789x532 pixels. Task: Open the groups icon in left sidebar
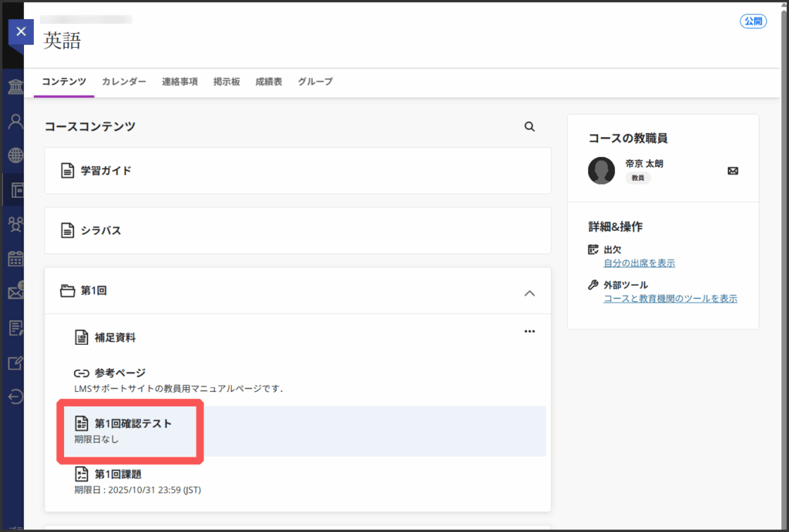tap(15, 224)
